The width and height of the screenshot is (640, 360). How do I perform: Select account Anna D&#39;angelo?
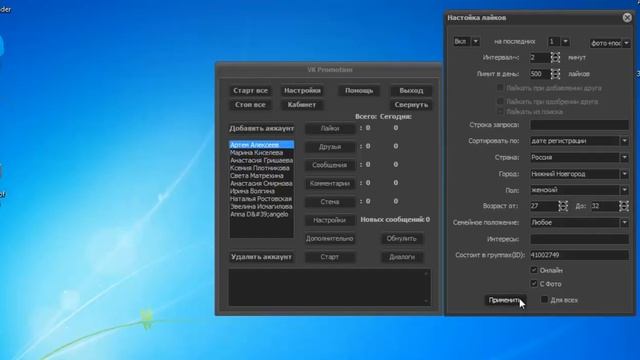pyautogui.click(x=261, y=214)
